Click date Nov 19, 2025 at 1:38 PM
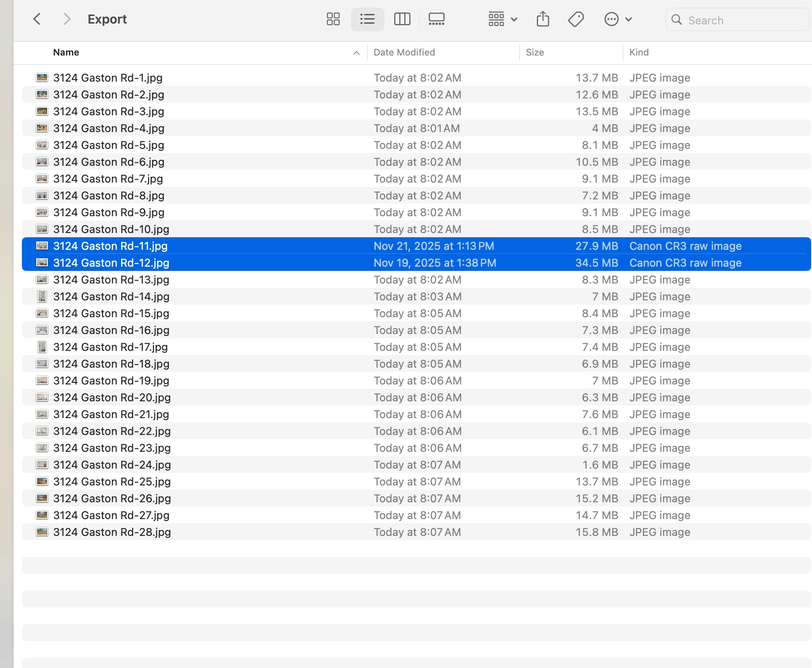 pyautogui.click(x=435, y=263)
